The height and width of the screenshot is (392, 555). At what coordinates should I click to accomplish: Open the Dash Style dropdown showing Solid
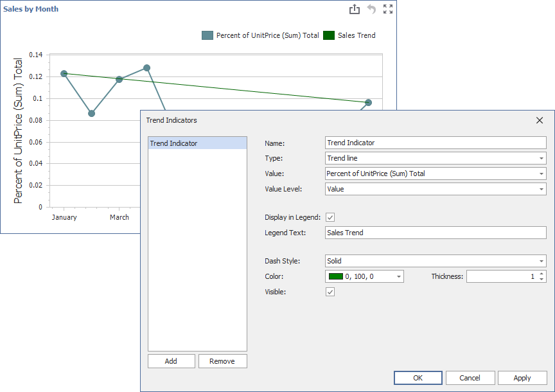pos(541,261)
